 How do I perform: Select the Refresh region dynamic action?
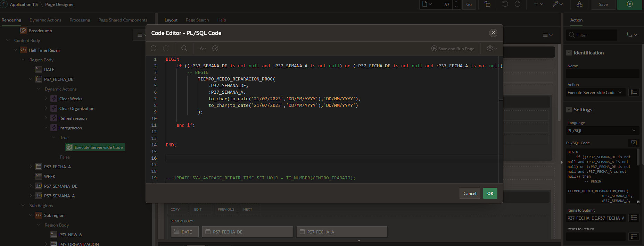[73, 118]
